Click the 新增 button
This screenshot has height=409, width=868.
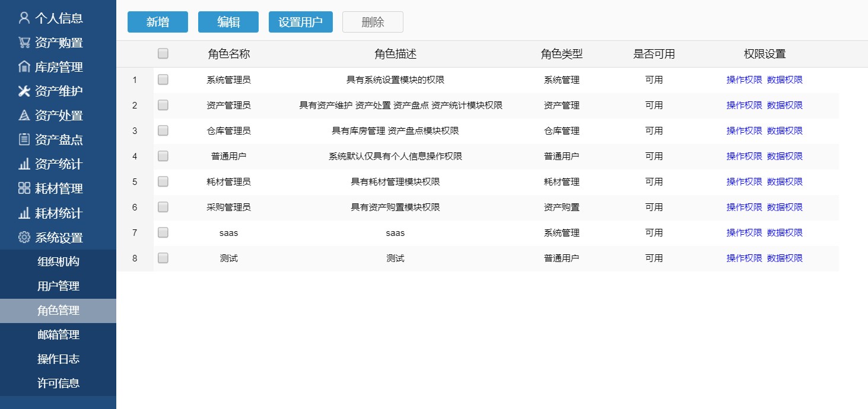point(158,22)
